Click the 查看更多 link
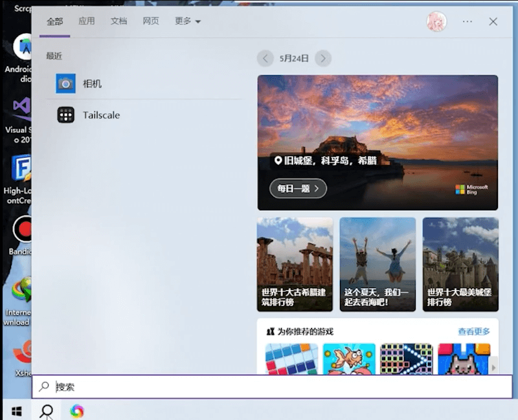Viewport: 518px width, 420px height. pyautogui.click(x=474, y=331)
